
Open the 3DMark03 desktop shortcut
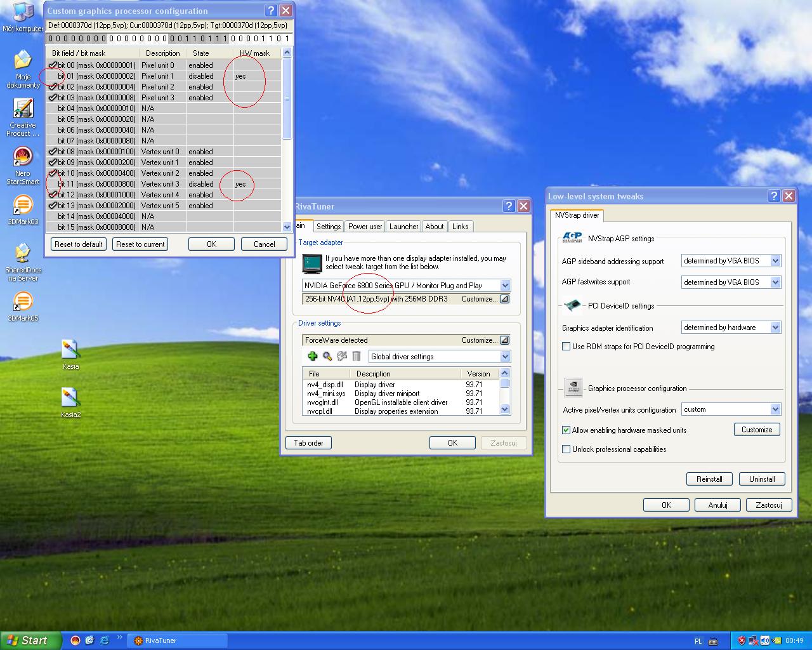point(23,210)
